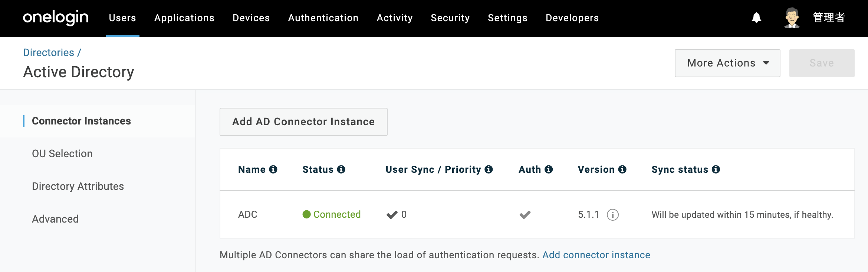Open the Security menu
The image size is (868, 272).
tap(450, 18)
